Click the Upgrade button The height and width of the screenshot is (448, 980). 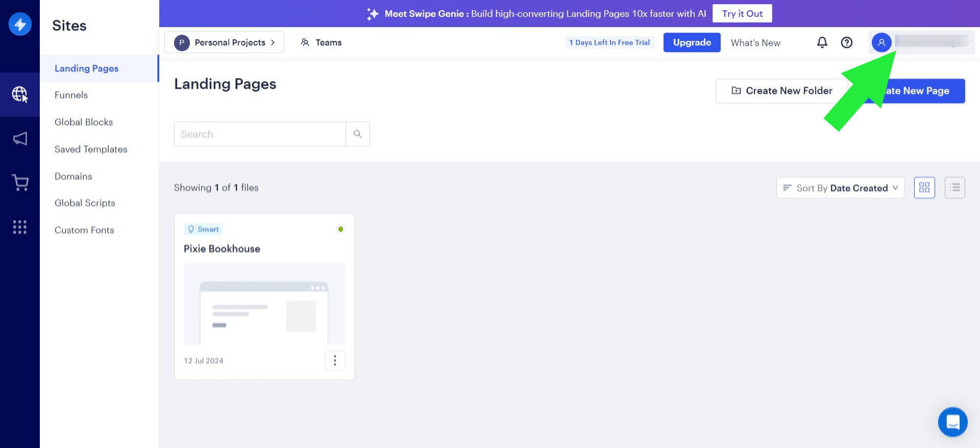click(x=692, y=42)
